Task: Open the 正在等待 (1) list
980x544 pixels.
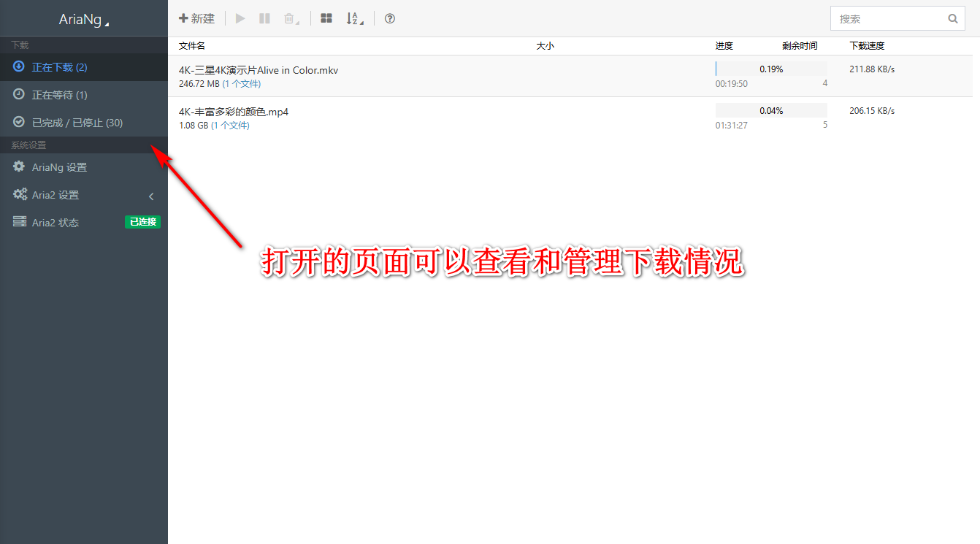Action: tap(59, 95)
